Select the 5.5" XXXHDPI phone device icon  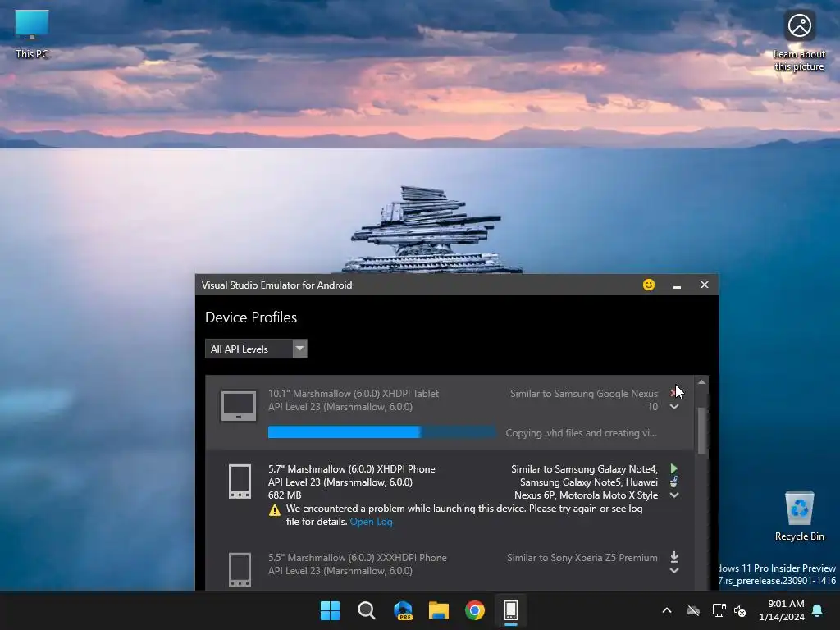pos(240,569)
